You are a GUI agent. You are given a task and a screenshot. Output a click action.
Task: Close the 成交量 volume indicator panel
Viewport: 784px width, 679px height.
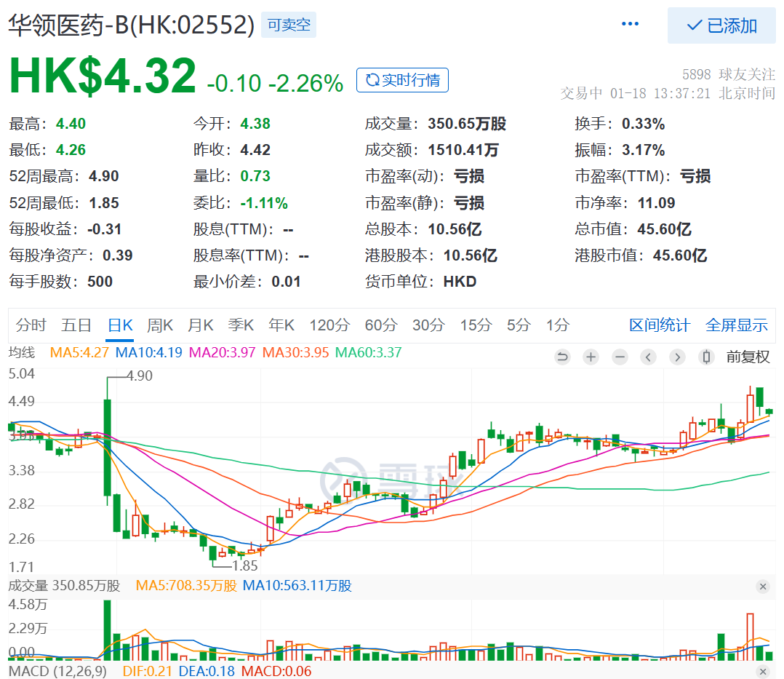click(763, 587)
